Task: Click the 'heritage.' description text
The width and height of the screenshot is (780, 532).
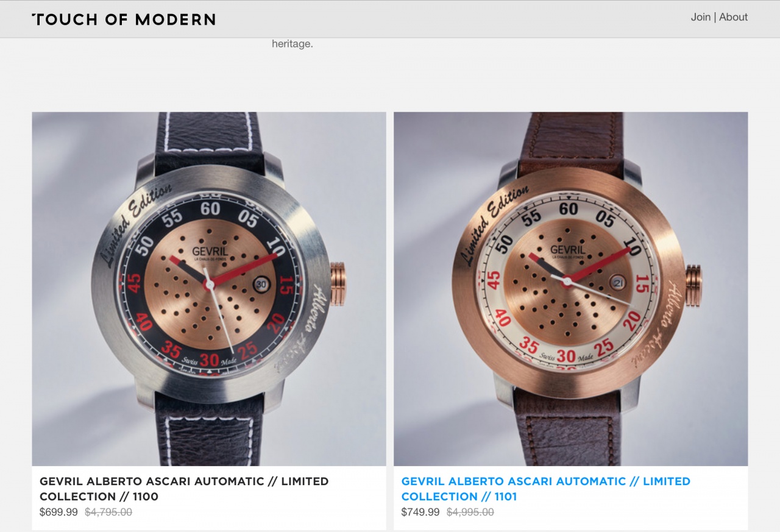Action: point(292,44)
